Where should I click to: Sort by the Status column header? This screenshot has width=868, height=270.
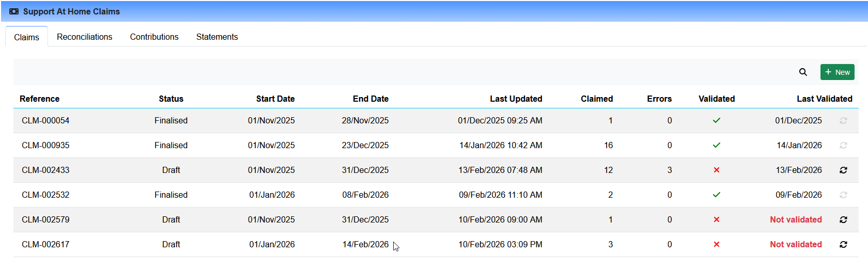click(171, 99)
